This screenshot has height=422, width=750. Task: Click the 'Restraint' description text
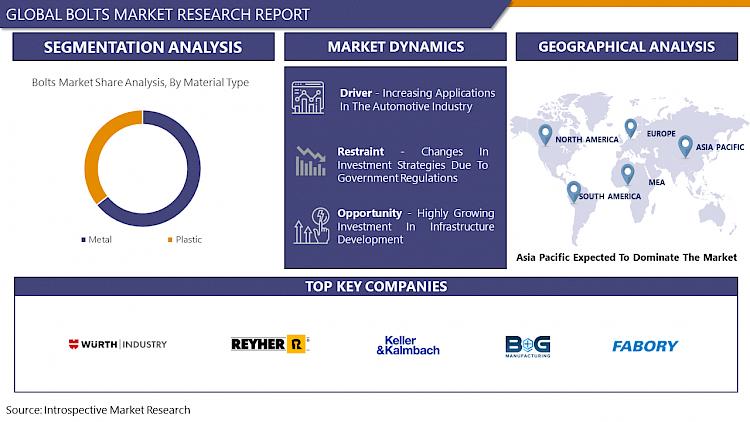(x=413, y=165)
